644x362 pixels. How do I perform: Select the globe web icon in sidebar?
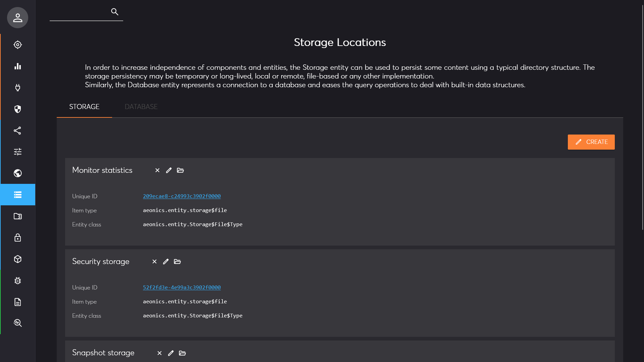(17, 173)
